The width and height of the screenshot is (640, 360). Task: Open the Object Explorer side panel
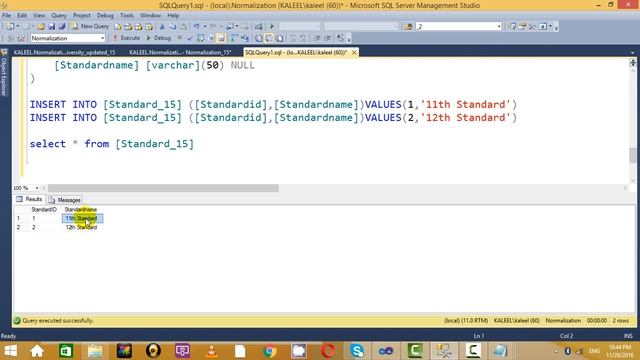[4, 73]
